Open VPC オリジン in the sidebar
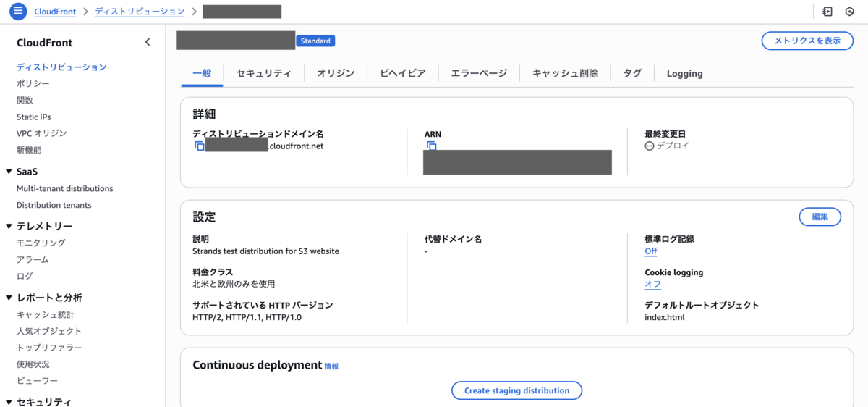 pyautogui.click(x=41, y=134)
